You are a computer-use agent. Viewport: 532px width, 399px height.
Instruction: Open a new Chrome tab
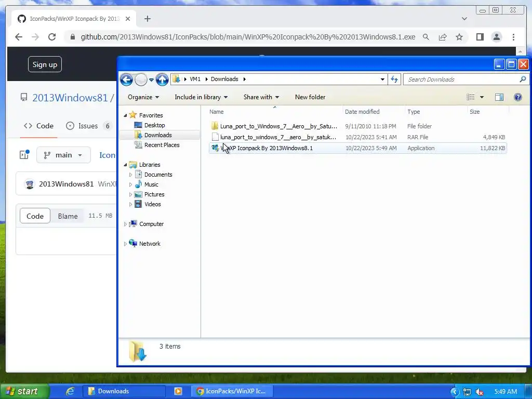coord(147,19)
